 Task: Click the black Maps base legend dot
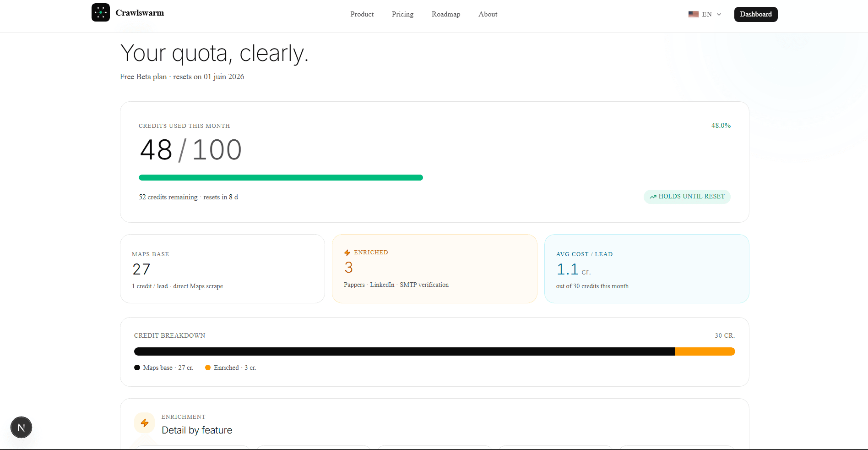137,368
